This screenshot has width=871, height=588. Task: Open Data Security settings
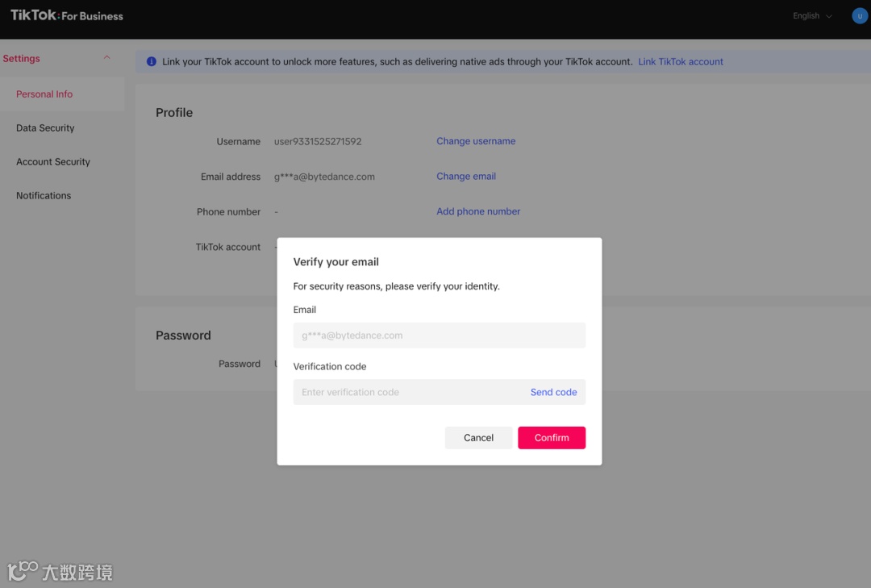45,127
